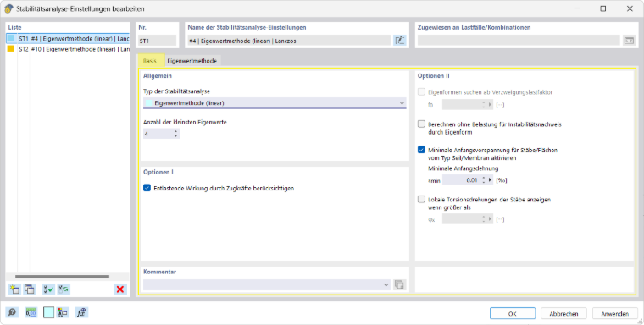Click the list horizontal scrollbar
Image resolution: width=644 pixels, height=325 pixels.
[62, 276]
